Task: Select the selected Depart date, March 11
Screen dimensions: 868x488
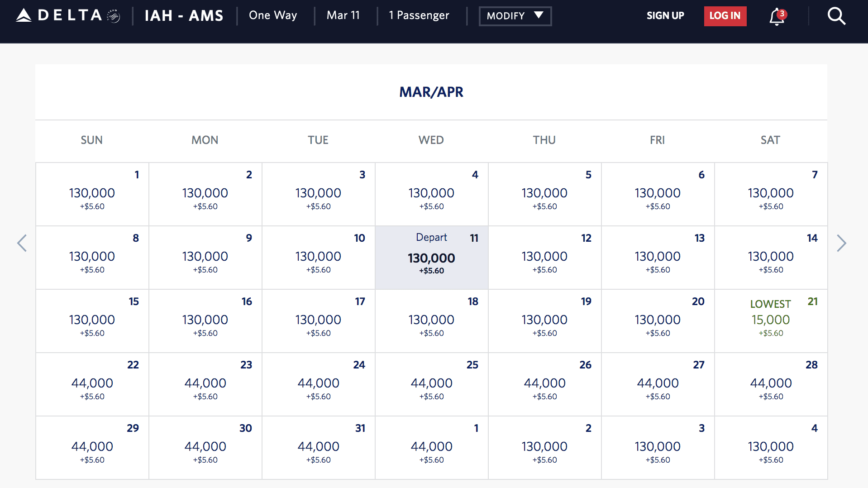Action: [431, 258]
